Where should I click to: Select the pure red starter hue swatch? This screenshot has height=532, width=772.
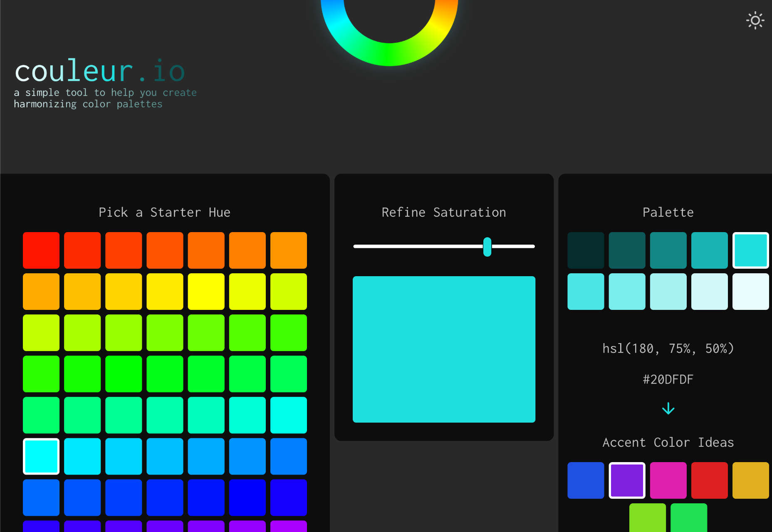tap(41, 250)
